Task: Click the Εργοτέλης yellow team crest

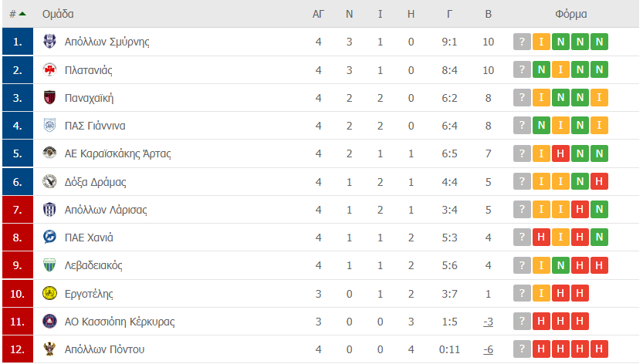Action: (50, 294)
